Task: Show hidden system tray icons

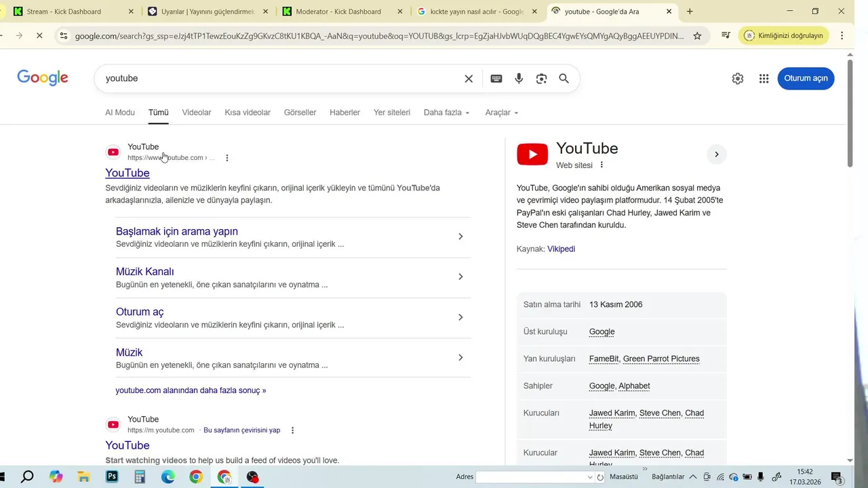Action: (693, 477)
